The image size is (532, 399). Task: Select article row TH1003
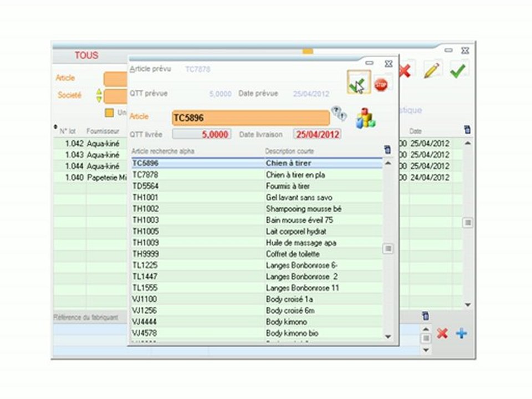[257, 220]
